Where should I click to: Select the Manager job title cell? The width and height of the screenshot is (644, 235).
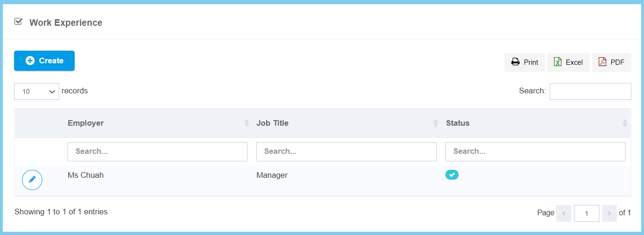click(x=272, y=175)
